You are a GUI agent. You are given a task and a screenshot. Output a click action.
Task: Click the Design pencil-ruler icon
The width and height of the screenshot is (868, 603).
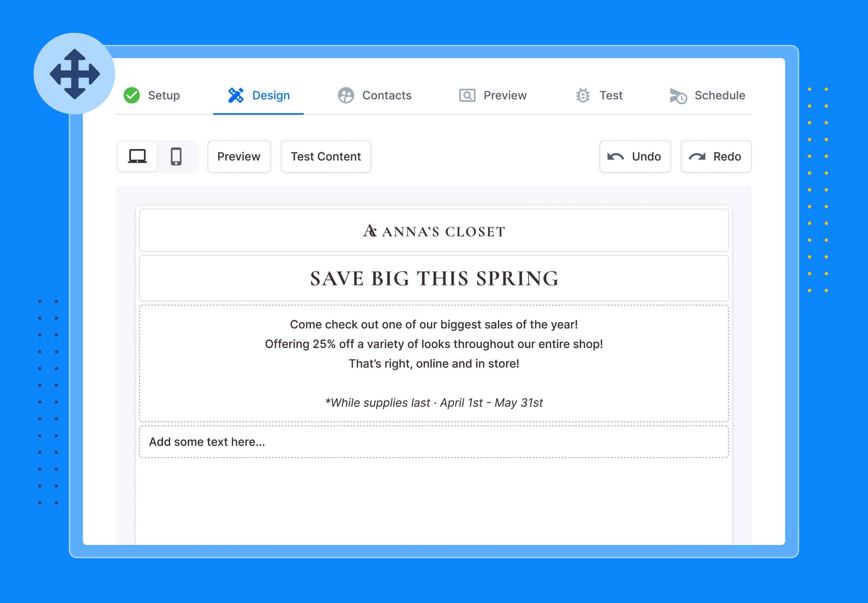[236, 95]
